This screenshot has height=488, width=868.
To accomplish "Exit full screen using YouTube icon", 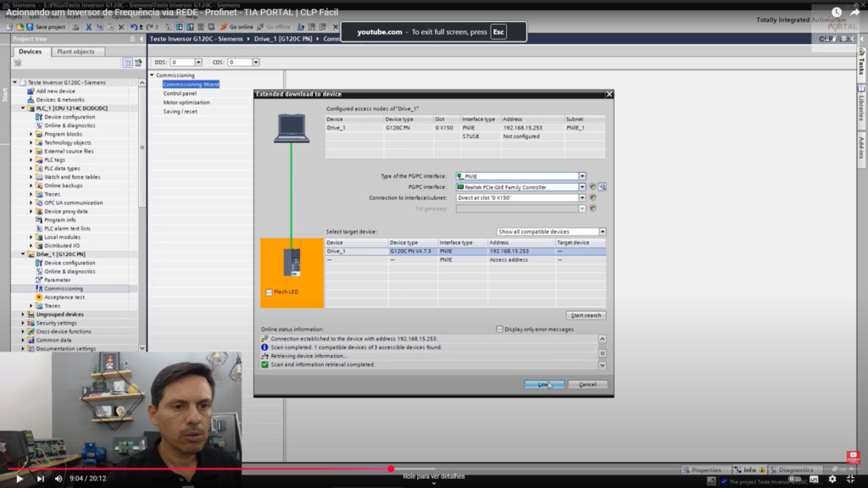I will [x=851, y=480].
